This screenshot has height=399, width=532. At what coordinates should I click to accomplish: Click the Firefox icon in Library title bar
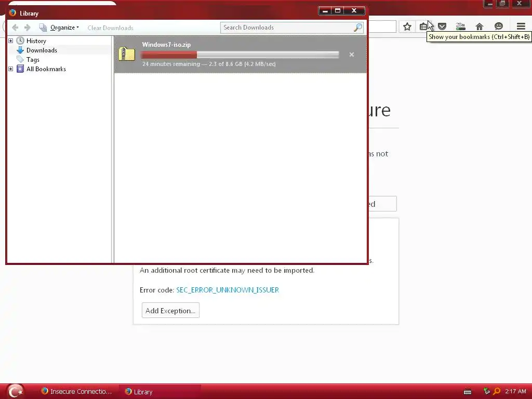(12, 13)
